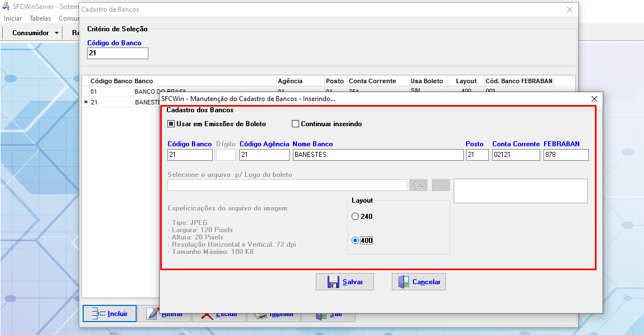Toggle Usar em Emissões de Boleto checkbox

tap(171, 124)
